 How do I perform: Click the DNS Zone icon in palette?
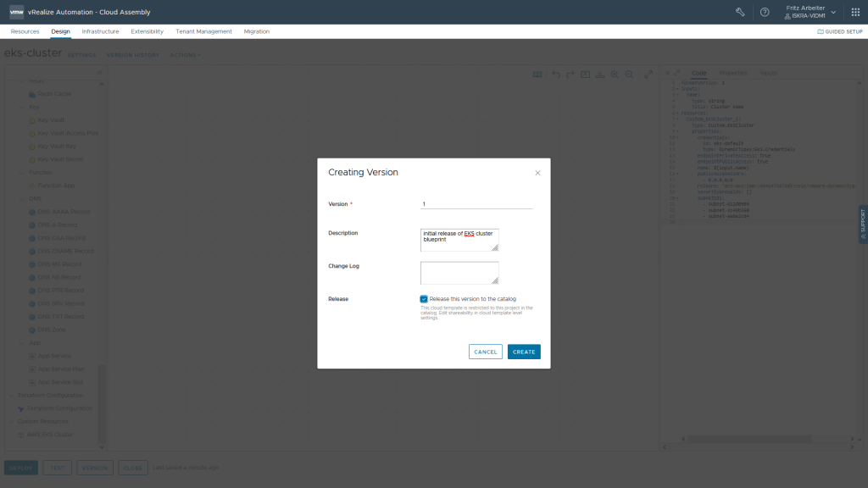click(32, 330)
